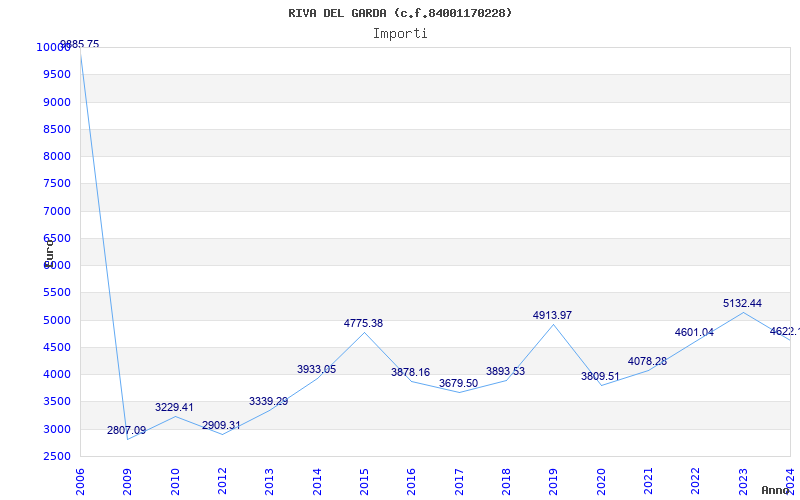The image size is (800, 500).
Task: Select the x-axis year 2015
Action: tap(364, 482)
